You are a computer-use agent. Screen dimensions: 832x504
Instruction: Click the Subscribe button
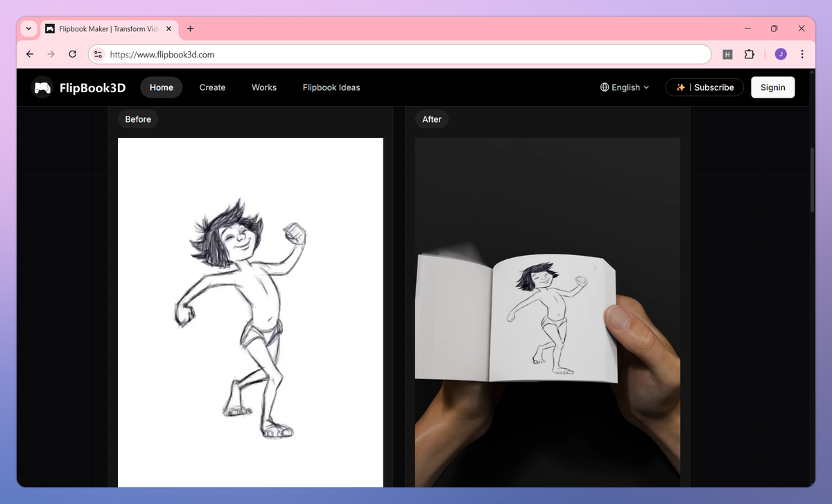(x=704, y=87)
